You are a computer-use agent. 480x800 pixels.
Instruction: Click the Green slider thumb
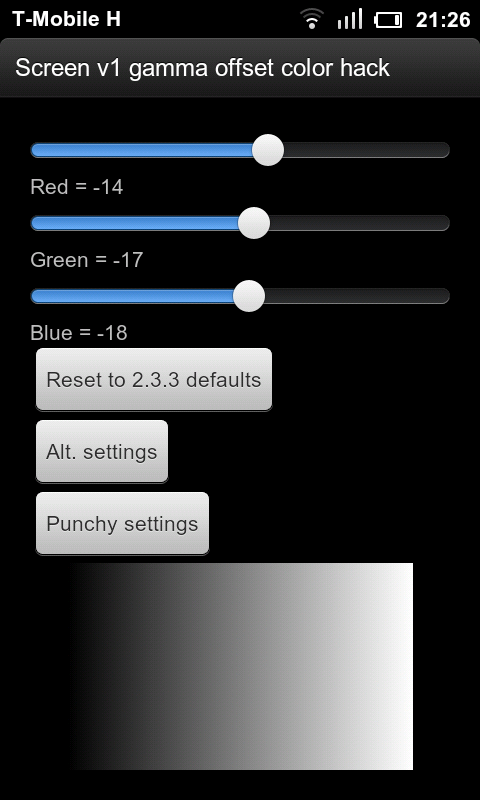[x=254, y=223]
